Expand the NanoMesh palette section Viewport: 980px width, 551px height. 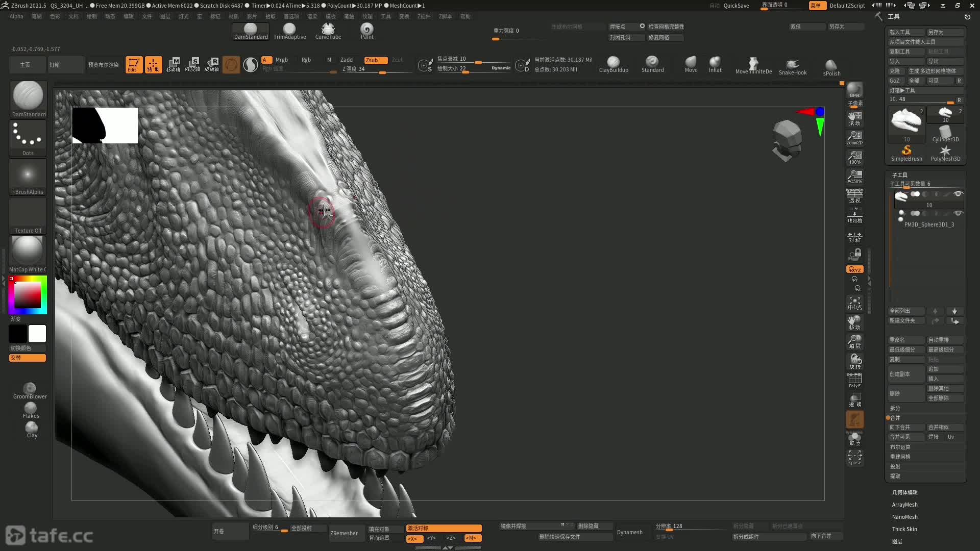[x=904, y=517]
